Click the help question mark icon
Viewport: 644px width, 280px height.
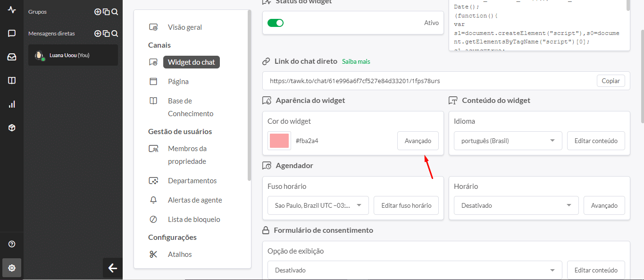(x=12, y=244)
